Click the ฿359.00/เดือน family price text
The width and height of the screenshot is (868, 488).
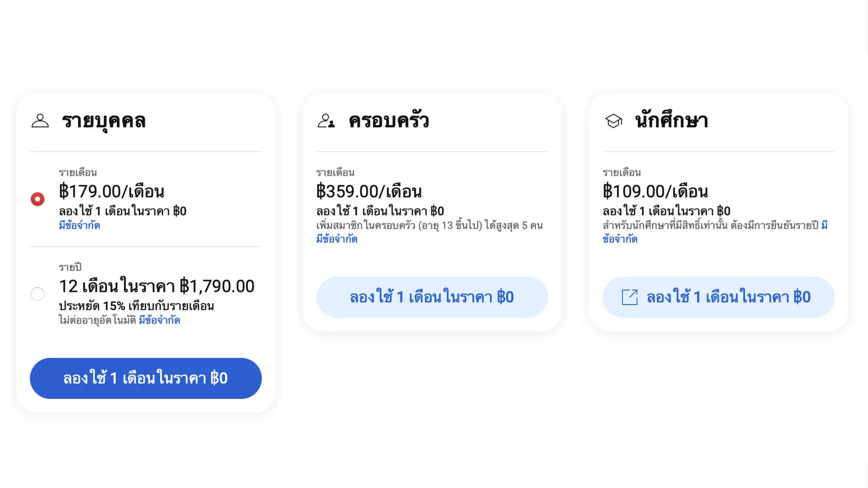[369, 192]
